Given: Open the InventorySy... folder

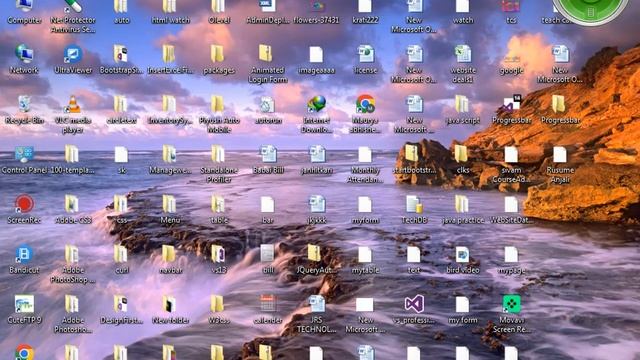Looking at the screenshot, I should (x=169, y=104).
